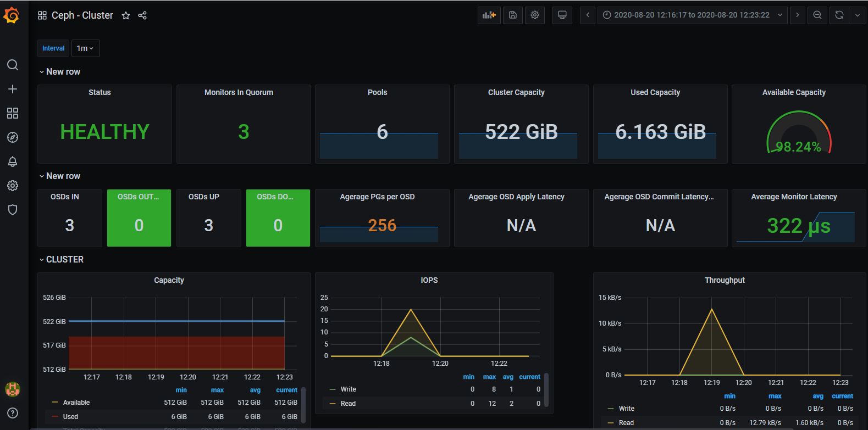Open the sidebar Explore compass
The image size is (868, 430).
13,137
